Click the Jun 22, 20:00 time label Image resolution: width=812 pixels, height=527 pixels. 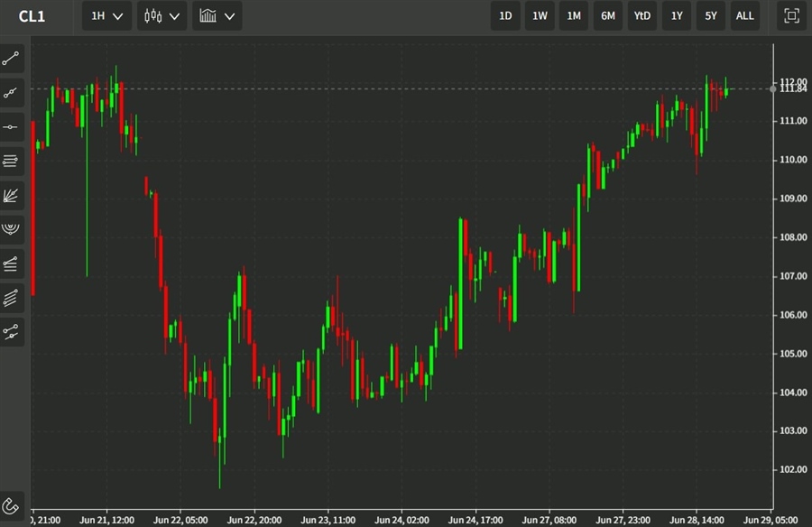click(254, 520)
